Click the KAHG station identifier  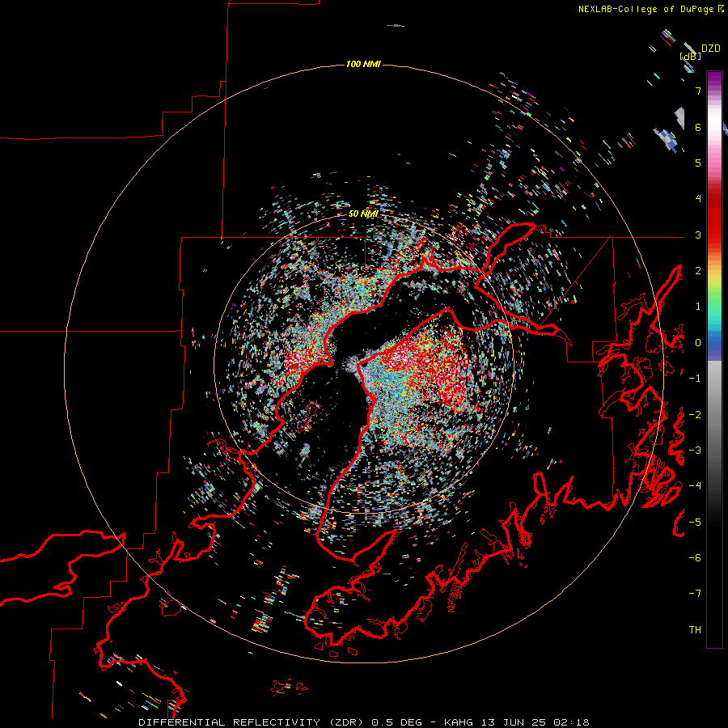click(459, 722)
